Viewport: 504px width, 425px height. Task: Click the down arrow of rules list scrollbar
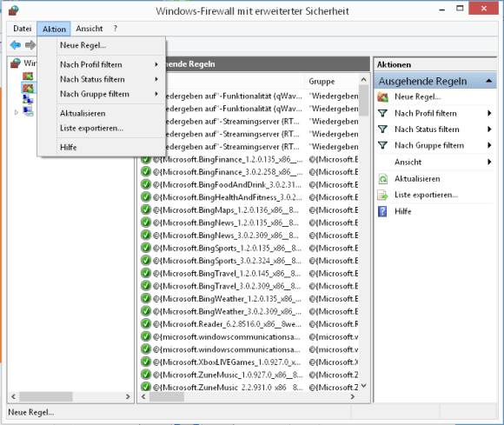point(364,386)
